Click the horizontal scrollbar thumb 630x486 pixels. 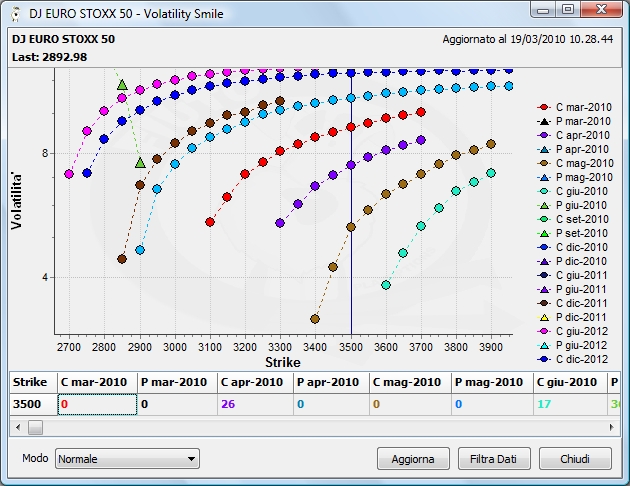[35, 427]
